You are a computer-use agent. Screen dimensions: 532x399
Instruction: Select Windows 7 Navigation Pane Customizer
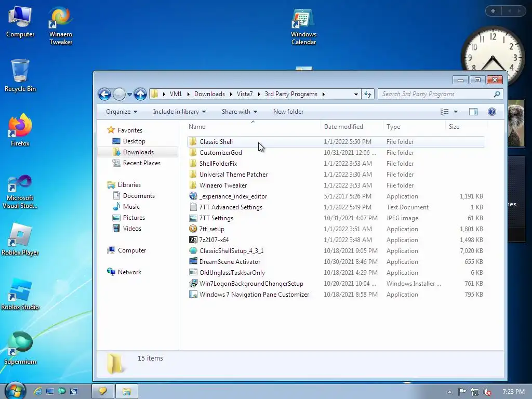click(x=336, y=295)
